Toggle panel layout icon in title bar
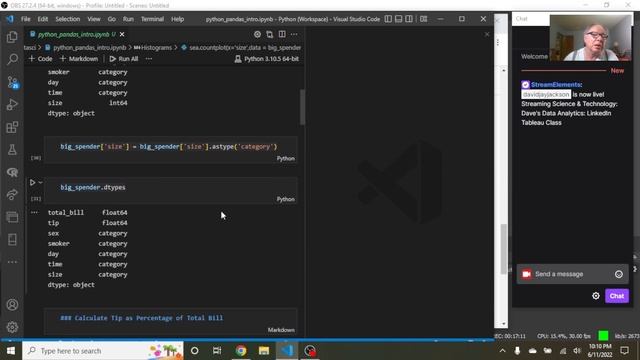Viewport: 640px width, 360px height. tap(398, 19)
